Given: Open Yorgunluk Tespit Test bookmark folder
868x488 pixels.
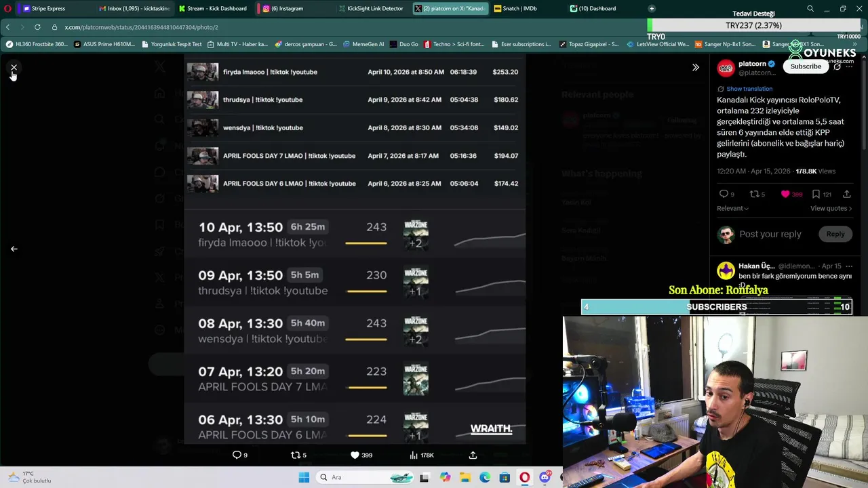Looking at the screenshot, I should 172,44.
